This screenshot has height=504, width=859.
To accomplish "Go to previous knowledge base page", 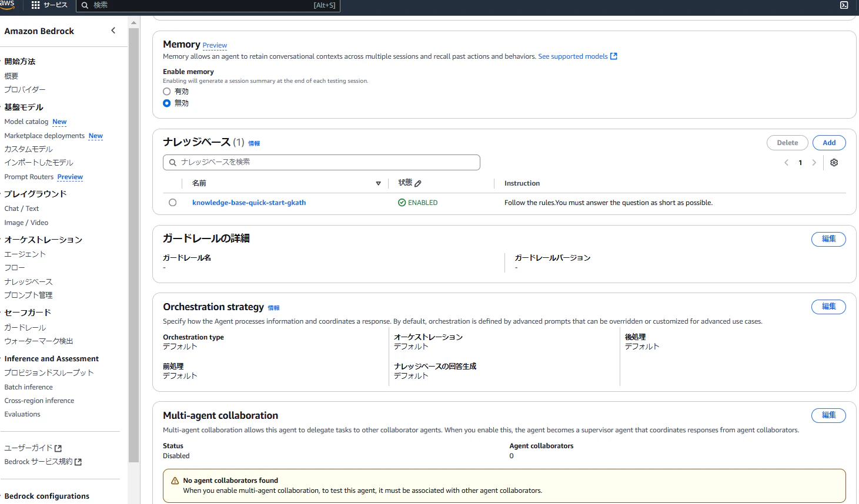I will (786, 163).
